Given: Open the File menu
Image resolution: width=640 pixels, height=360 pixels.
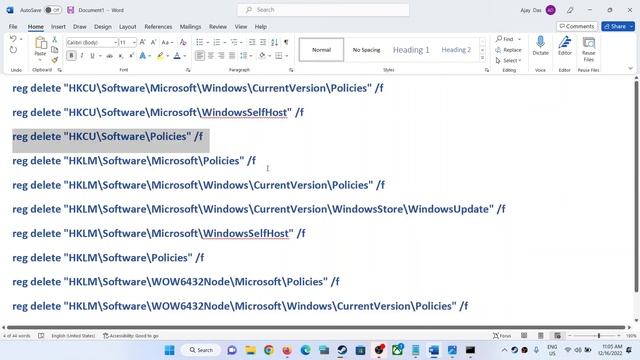Looking at the screenshot, I should click(x=13, y=27).
